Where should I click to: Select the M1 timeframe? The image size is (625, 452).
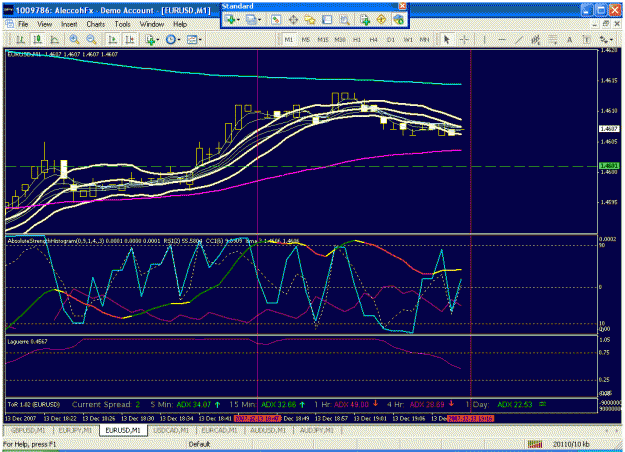[x=289, y=39]
